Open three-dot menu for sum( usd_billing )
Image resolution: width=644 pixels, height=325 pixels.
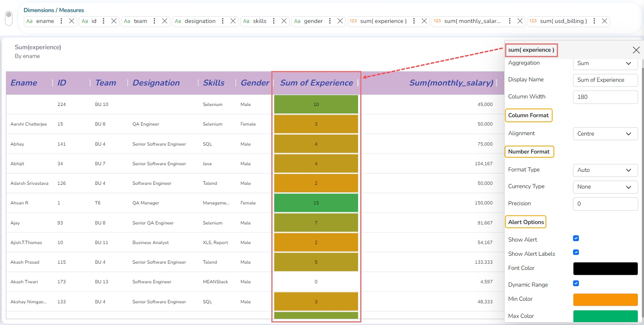click(x=594, y=21)
